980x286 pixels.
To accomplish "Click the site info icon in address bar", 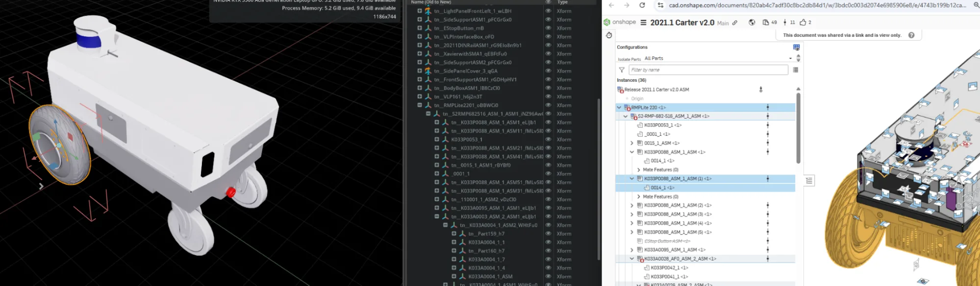I will pyautogui.click(x=660, y=5).
